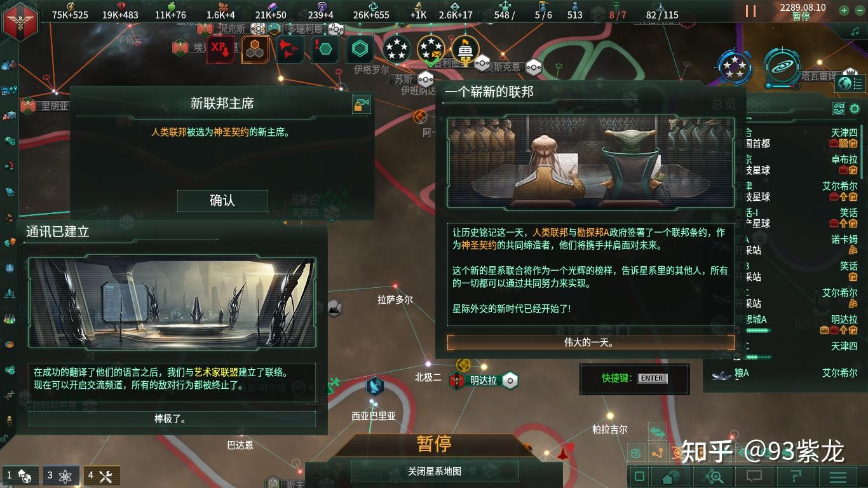Toggle the lock on the federation president notice
Viewport: 868px width, 488px height.
(362, 104)
